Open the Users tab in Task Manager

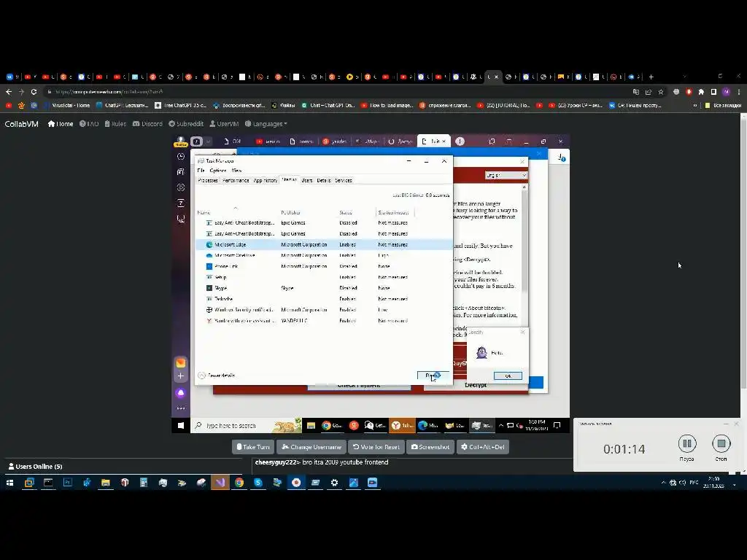coord(307,181)
